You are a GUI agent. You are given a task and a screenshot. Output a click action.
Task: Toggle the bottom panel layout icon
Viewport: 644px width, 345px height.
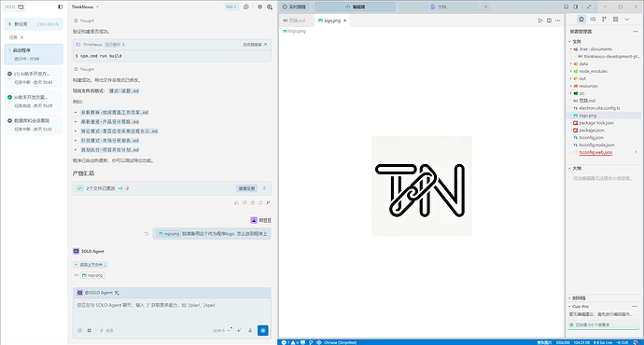566,7
